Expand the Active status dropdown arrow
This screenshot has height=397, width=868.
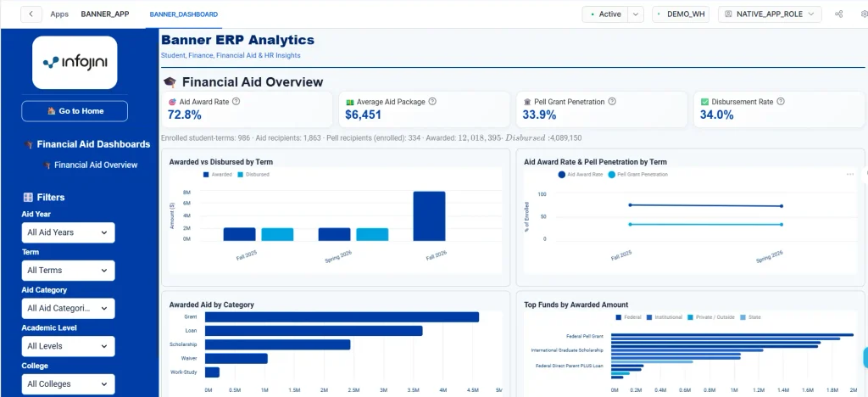tap(636, 14)
